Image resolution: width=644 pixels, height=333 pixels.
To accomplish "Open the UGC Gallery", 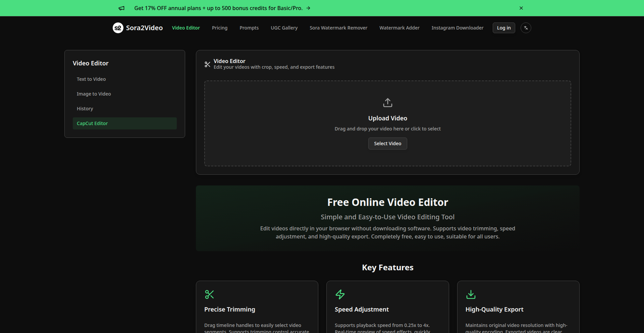I will click(x=284, y=28).
